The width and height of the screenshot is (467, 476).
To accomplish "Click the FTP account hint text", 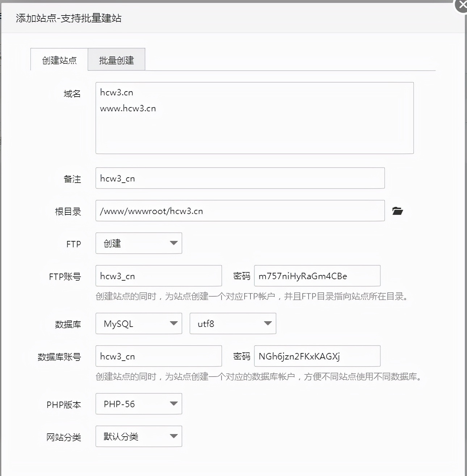I will tap(253, 297).
